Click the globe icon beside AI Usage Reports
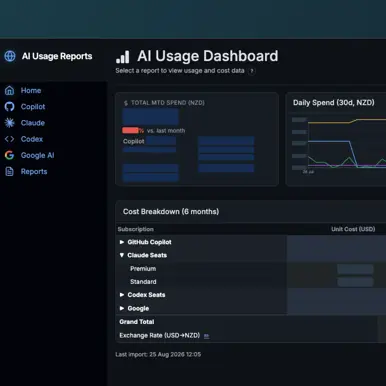 (10, 56)
